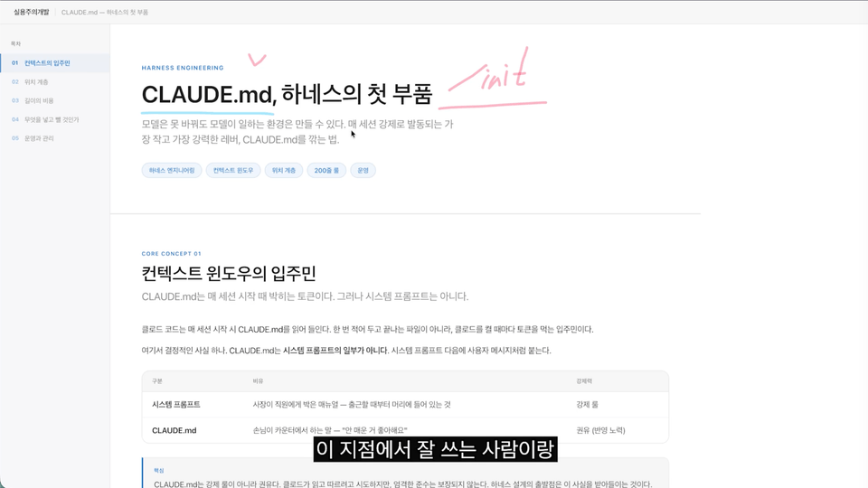Viewport: 868px width, 488px height.
Task: Click the CORE CONCEPT 01 label
Action: [x=171, y=254]
